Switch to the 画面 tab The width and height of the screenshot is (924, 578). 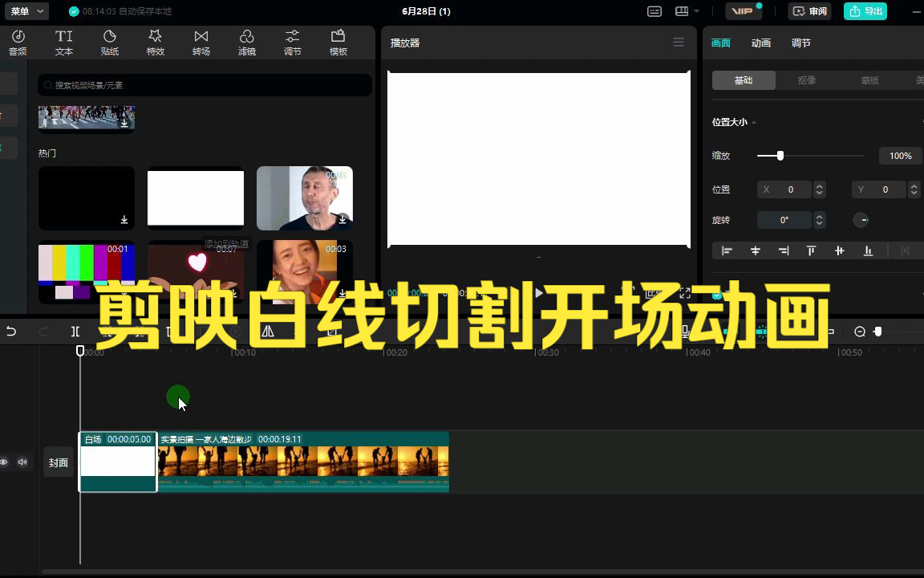(x=721, y=43)
